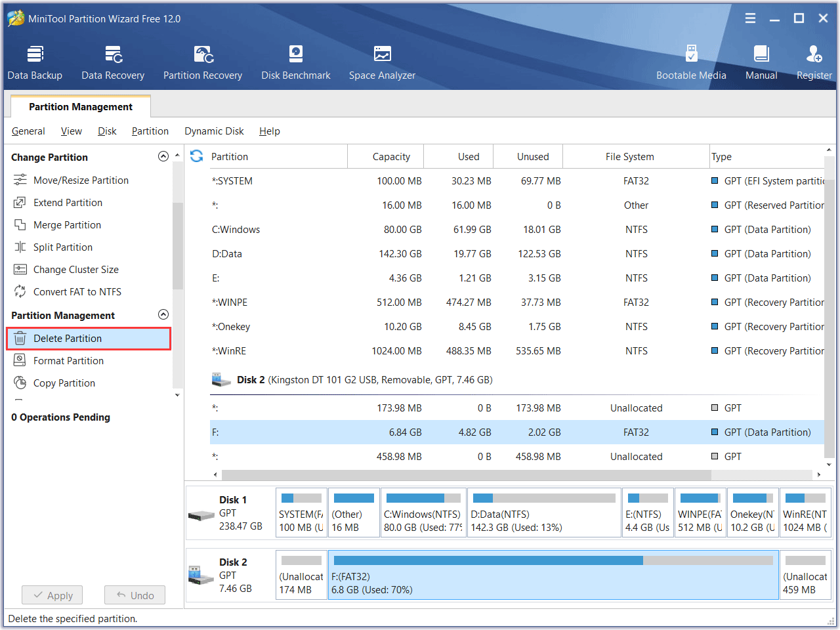Sort by File System column header
The width and height of the screenshot is (840, 630).
pyautogui.click(x=636, y=156)
